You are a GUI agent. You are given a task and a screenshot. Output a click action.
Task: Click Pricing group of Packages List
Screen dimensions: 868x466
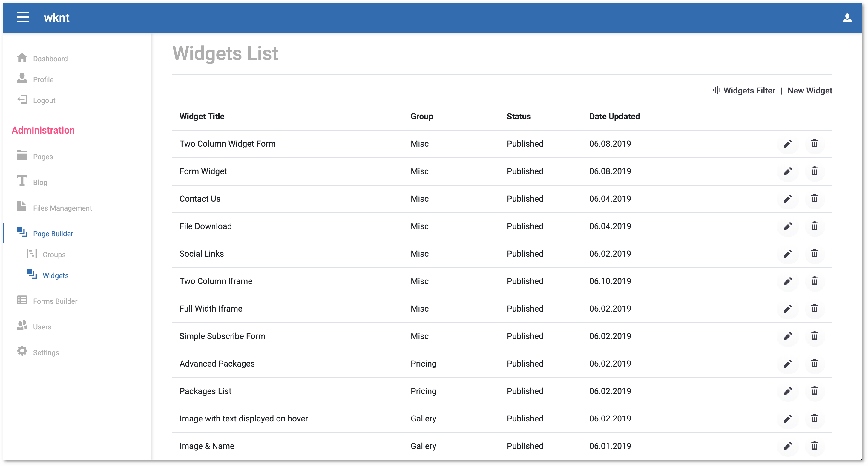click(x=423, y=391)
